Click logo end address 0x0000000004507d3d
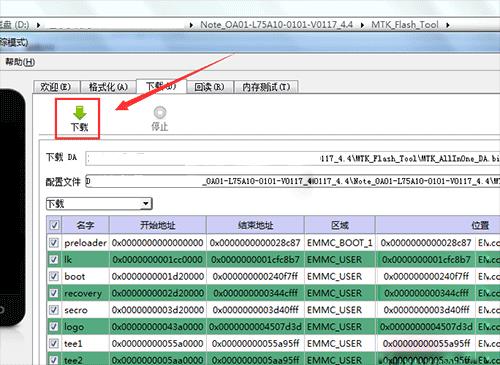This screenshot has width=500, height=365. (255, 327)
